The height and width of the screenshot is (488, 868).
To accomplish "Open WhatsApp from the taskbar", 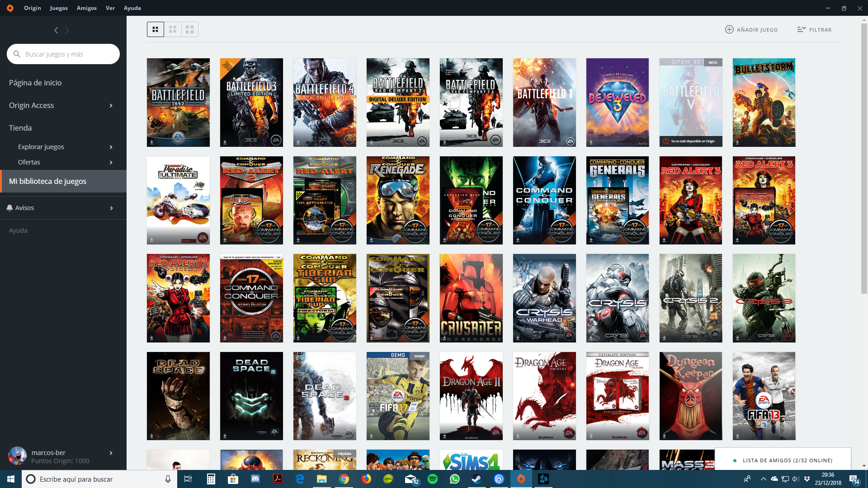I will point(454,479).
